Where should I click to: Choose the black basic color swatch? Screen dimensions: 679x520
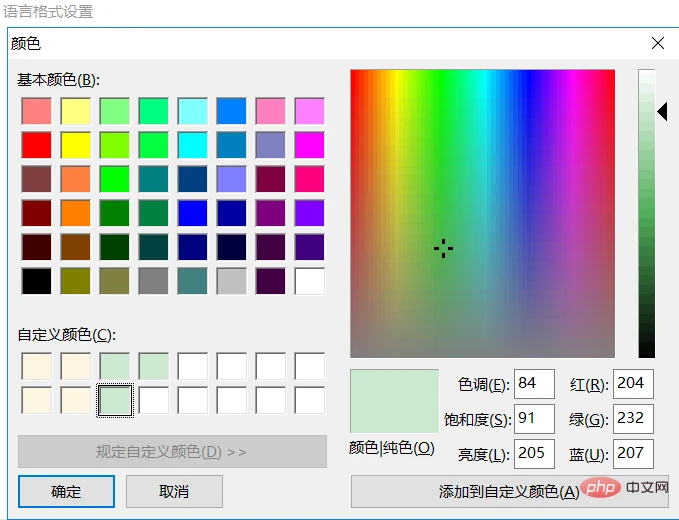coord(36,281)
